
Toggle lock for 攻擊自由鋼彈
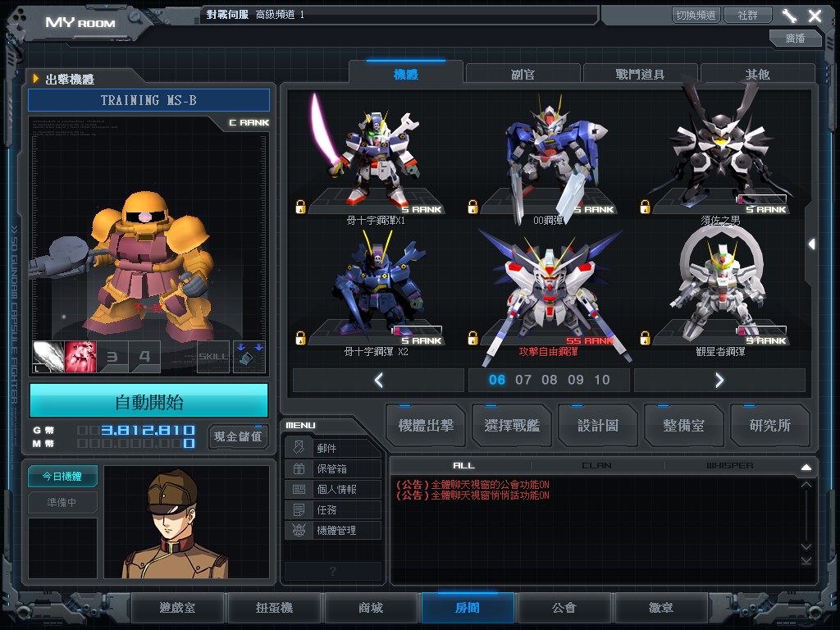(472, 338)
